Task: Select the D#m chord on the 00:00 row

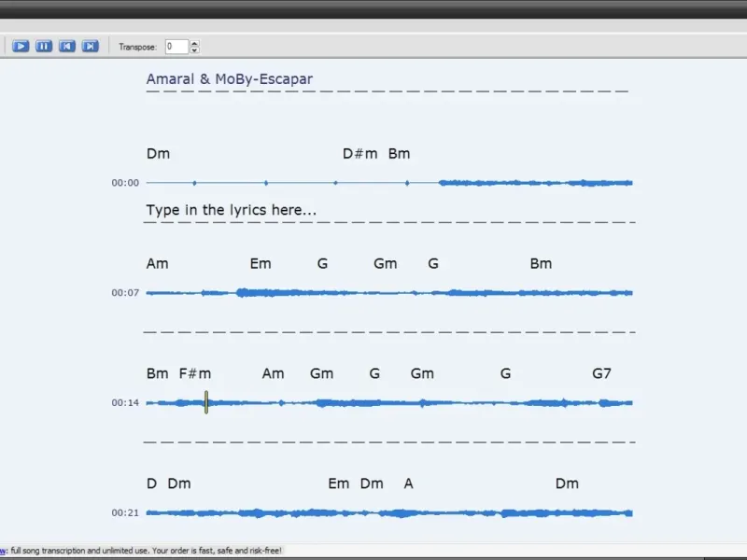Action: pos(360,153)
